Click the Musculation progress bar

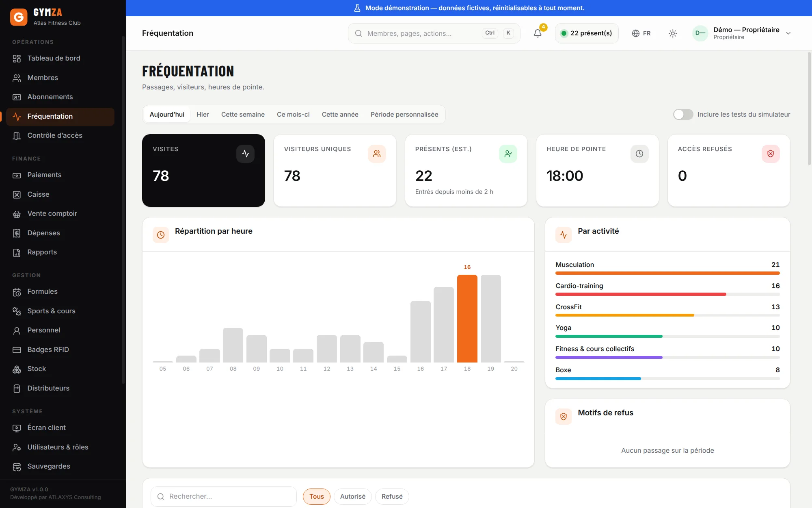667,273
